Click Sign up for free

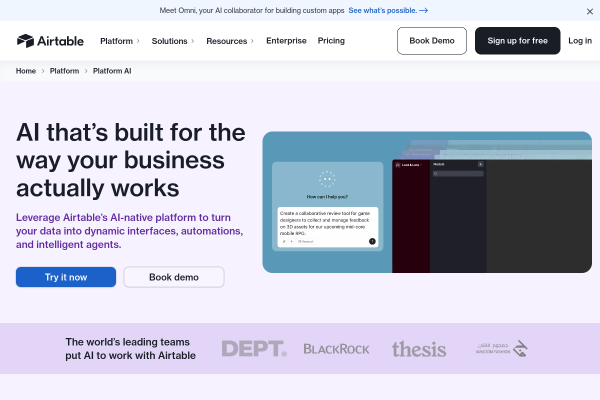pyautogui.click(x=517, y=41)
